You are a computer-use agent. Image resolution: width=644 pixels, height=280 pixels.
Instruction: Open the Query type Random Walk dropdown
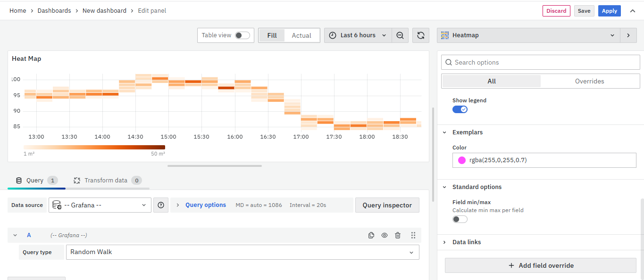click(242, 252)
